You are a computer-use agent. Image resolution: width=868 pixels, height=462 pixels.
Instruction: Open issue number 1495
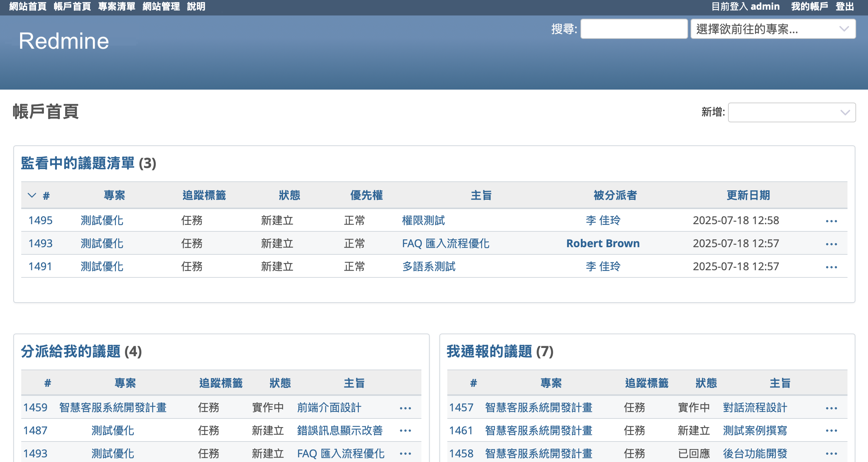(x=41, y=220)
